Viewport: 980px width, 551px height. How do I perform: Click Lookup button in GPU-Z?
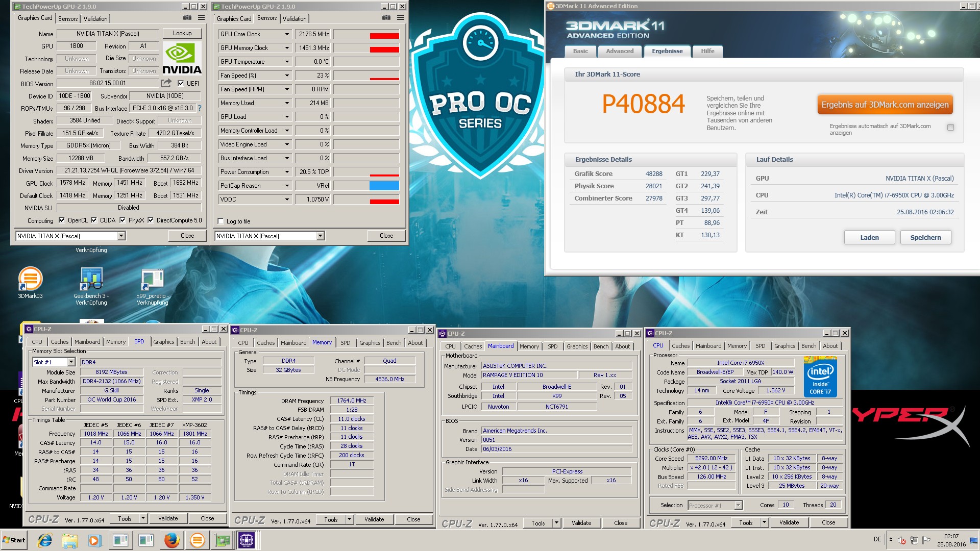pos(182,33)
